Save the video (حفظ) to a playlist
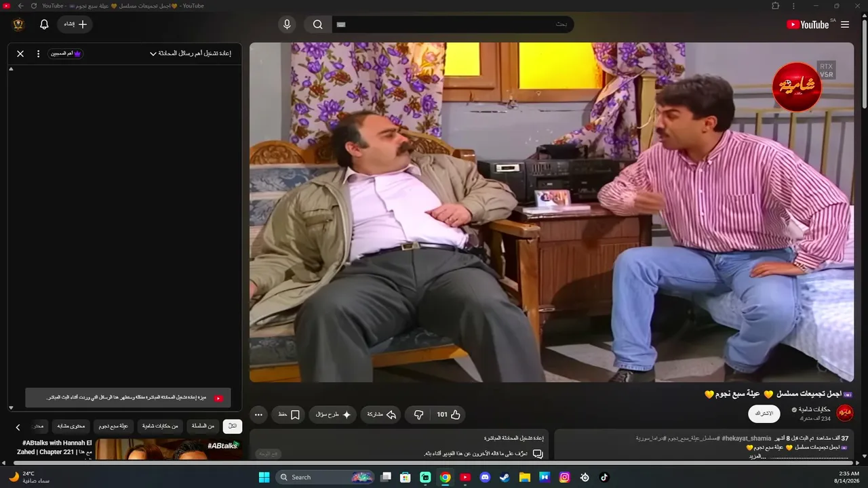 click(290, 414)
